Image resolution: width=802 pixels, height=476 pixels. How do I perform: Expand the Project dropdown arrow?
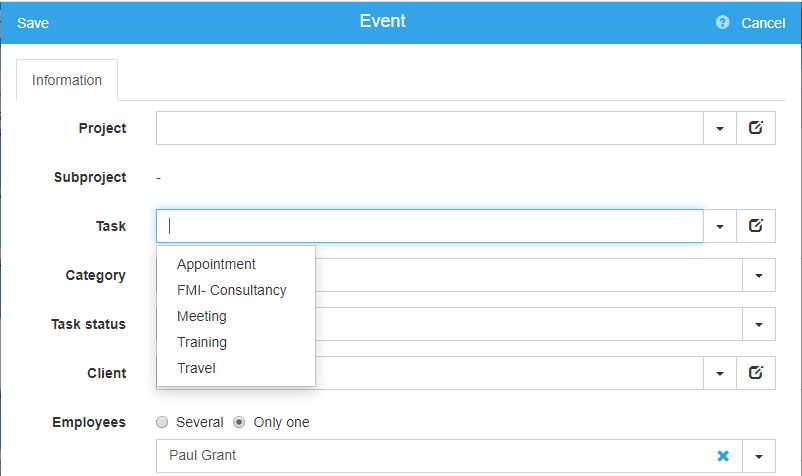pos(720,129)
